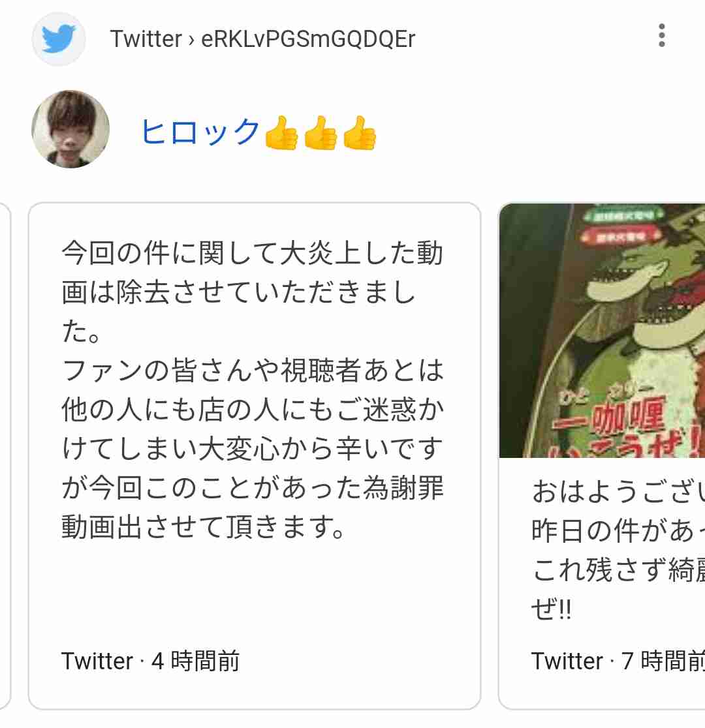Image resolution: width=705 pixels, height=728 pixels.
Task: Click the paragraph starting ファンの皆さんや視聴者
Action: click(x=253, y=449)
